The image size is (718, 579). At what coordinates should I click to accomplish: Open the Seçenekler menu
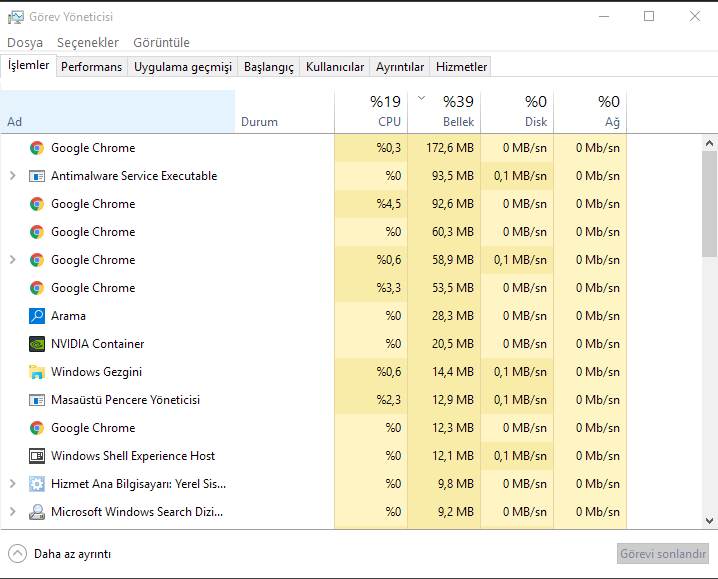click(x=88, y=43)
